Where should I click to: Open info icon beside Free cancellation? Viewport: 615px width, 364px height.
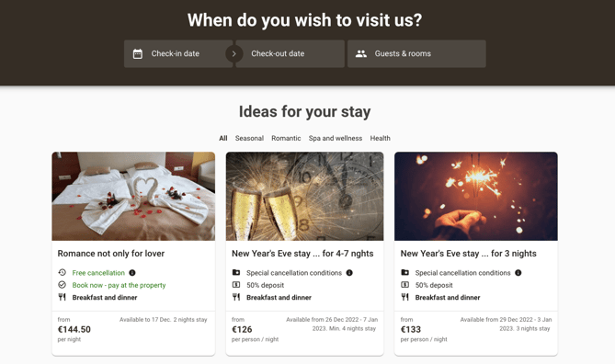pyautogui.click(x=132, y=273)
